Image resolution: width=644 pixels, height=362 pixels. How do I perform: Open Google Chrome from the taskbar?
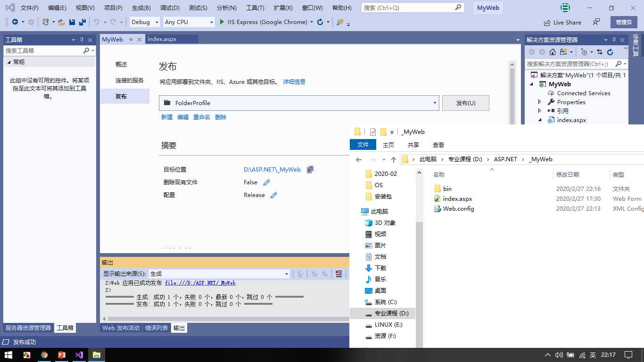(44, 355)
